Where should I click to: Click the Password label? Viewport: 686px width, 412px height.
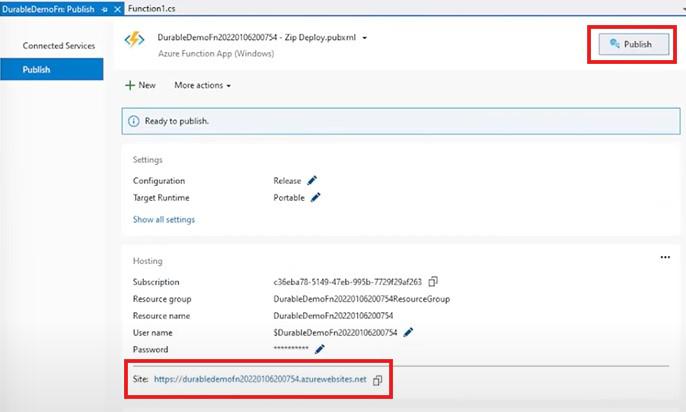(150, 349)
